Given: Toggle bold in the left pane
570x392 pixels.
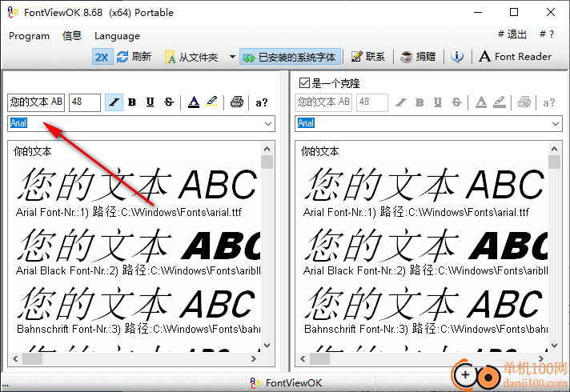Looking at the screenshot, I should click(x=132, y=102).
